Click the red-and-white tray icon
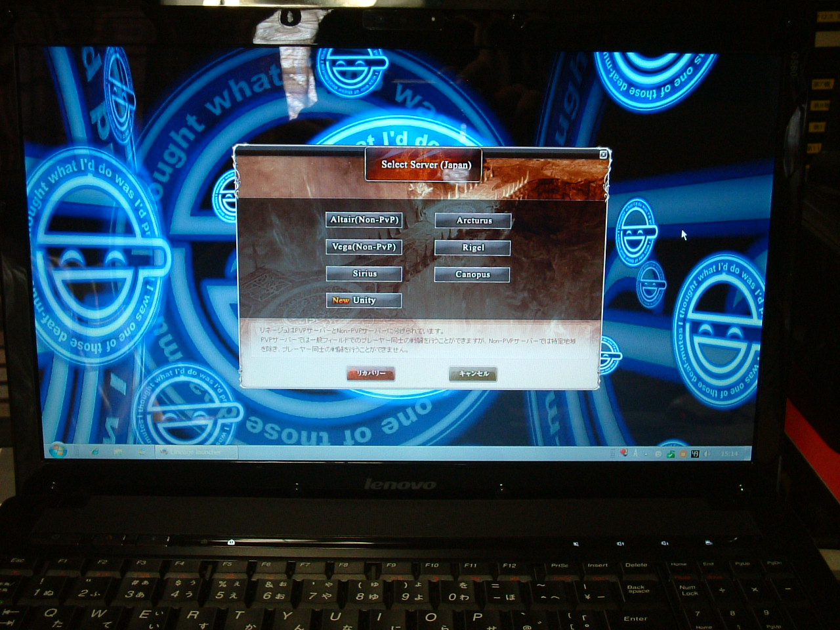Viewport: 840px width, 630px height. (623, 453)
